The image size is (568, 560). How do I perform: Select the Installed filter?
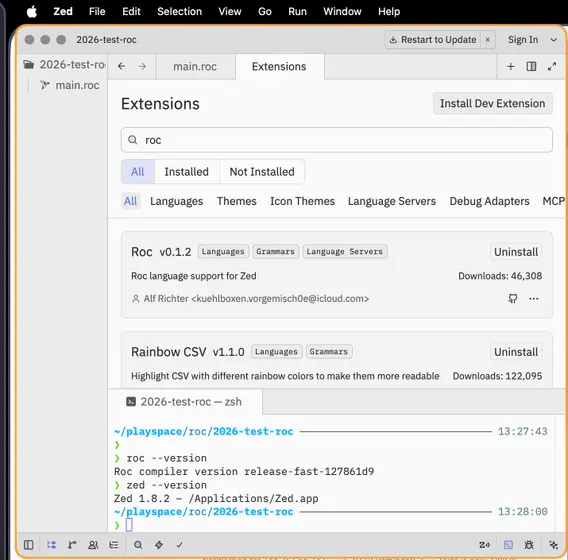(x=187, y=172)
